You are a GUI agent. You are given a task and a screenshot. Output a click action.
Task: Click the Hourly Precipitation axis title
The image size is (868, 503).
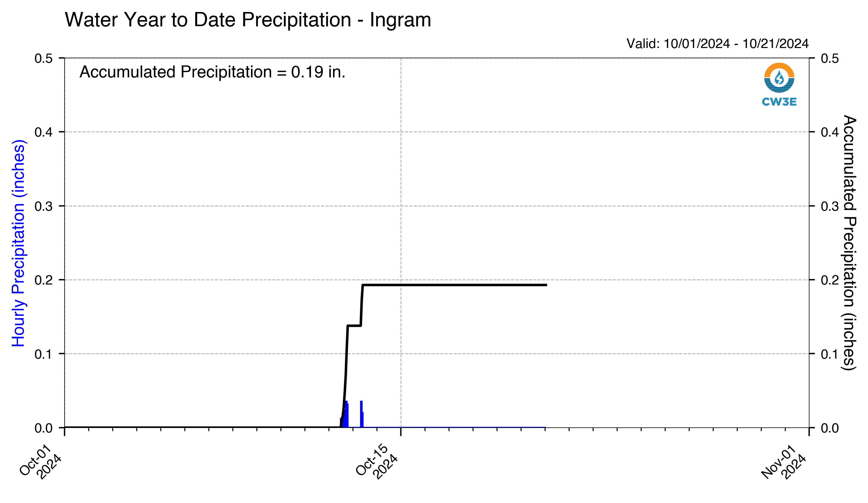pos(18,243)
